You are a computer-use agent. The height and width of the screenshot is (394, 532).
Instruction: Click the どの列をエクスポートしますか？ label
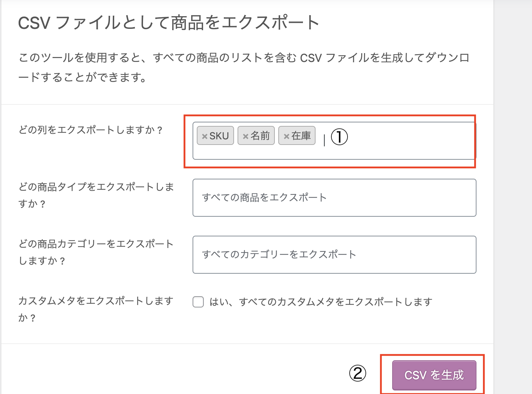click(91, 130)
